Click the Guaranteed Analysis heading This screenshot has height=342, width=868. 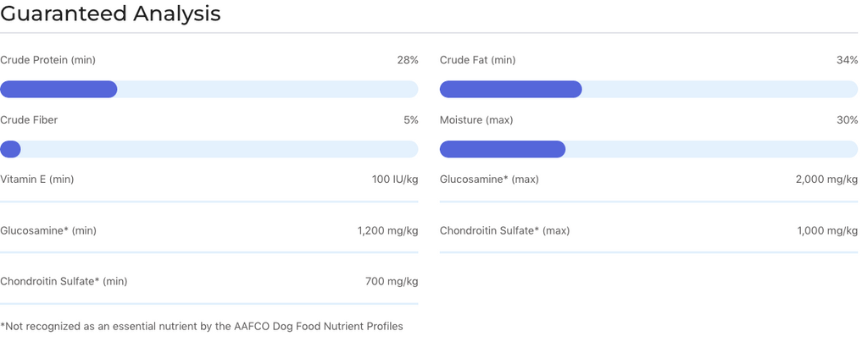click(x=110, y=14)
